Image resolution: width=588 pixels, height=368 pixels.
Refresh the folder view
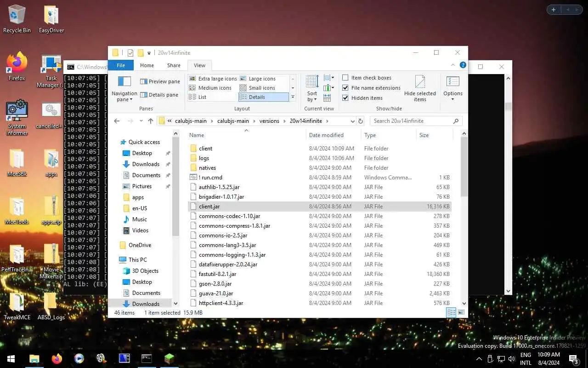(x=361, y=121)
